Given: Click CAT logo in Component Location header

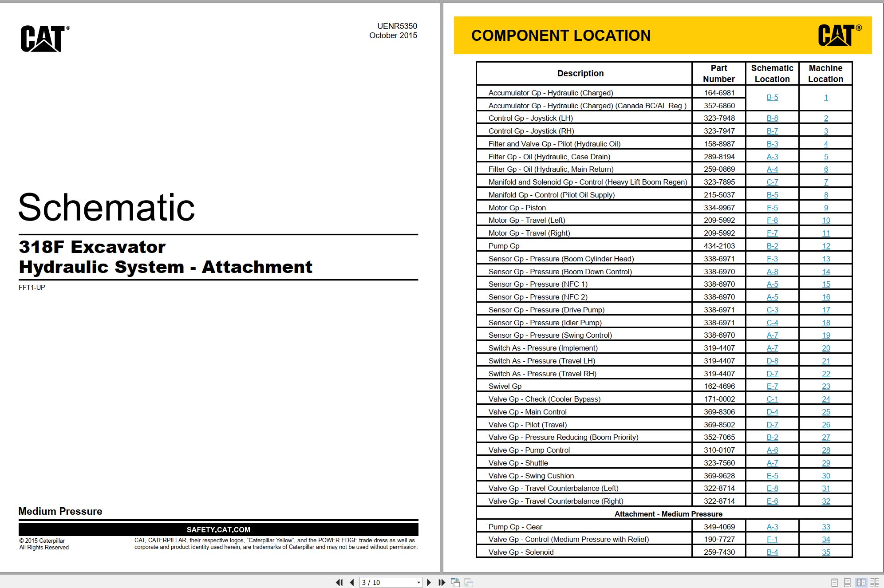Looking at the screenshot, I should [x=839, y=35].
